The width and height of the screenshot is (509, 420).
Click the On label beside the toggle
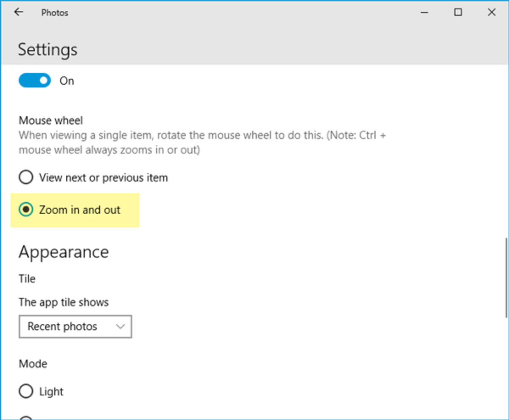click(x=67, y=81)
